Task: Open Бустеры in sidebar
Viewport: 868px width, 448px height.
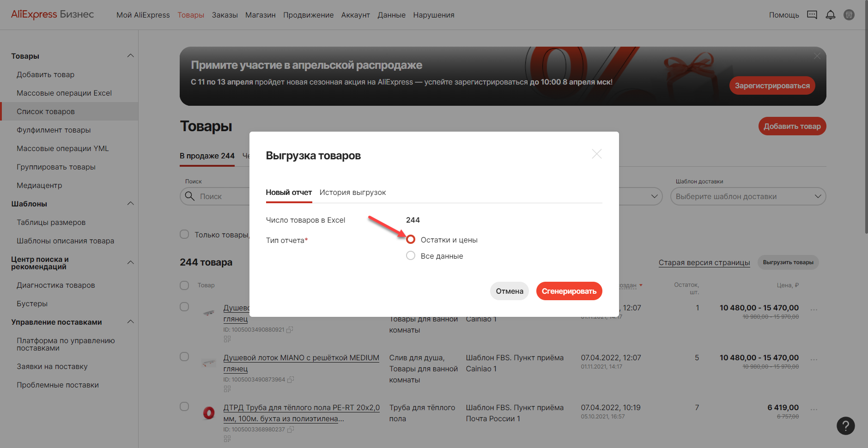Action: (32, 303)
